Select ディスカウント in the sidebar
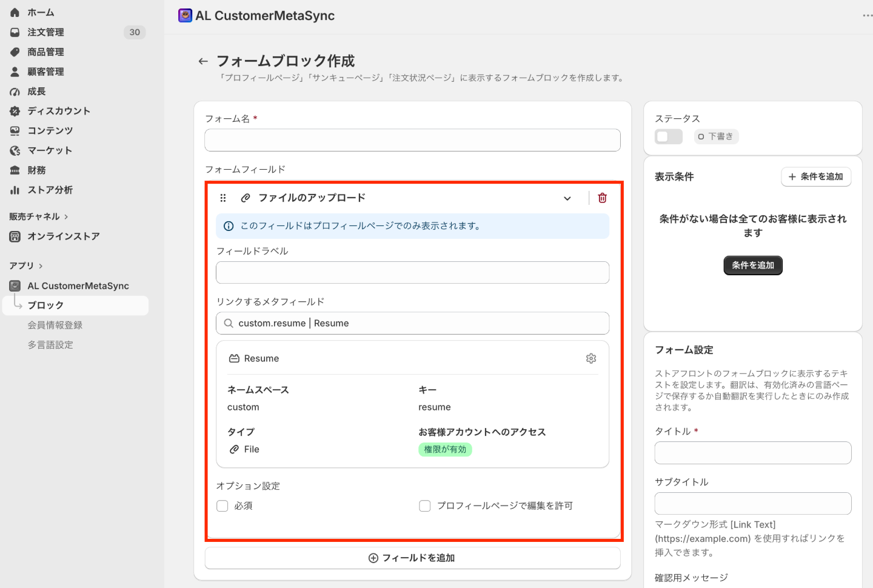This screenshot has height=588, width=873. (x=59, y=111)
